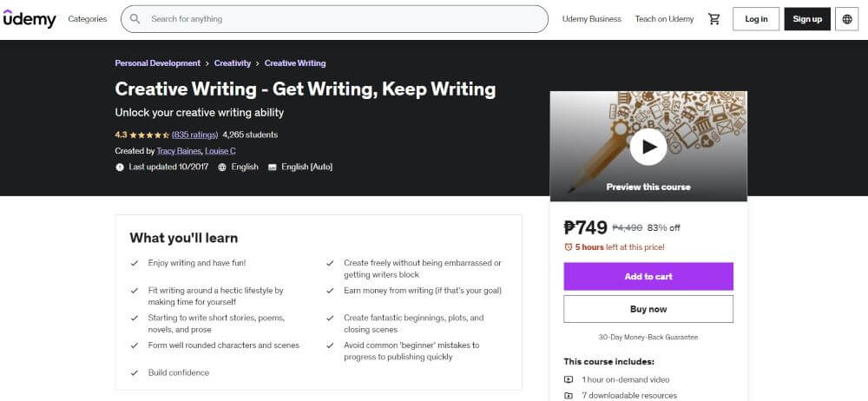868x401 pixels.
Task: Open Udemy Business page
Action: 592,19
